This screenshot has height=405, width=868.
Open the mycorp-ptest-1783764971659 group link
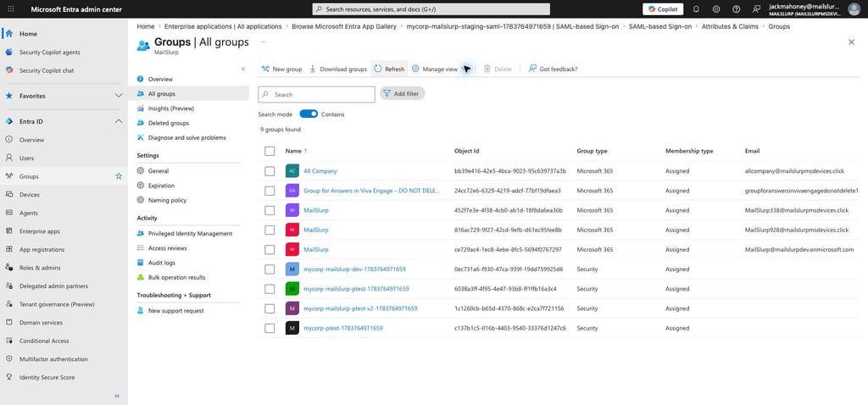click(x=343, y=328)
